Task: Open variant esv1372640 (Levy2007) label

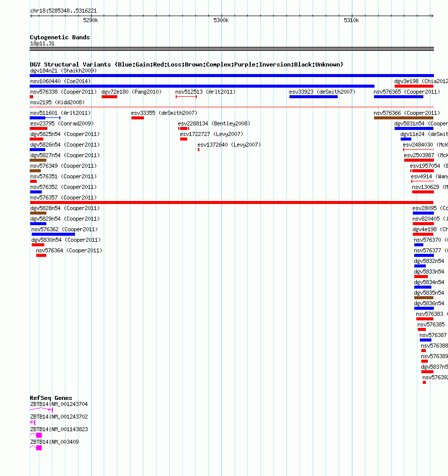Action: (x=229, y=145)
